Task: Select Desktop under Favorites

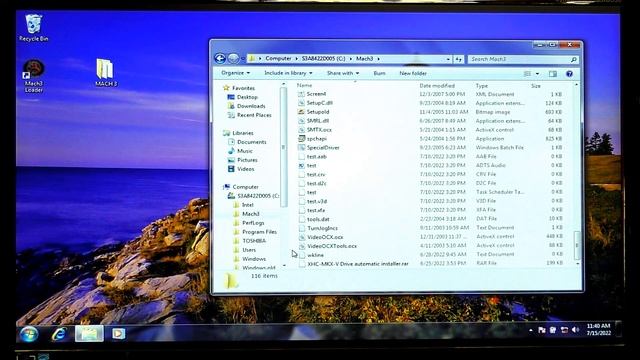Action: click(x=247, y=97)
